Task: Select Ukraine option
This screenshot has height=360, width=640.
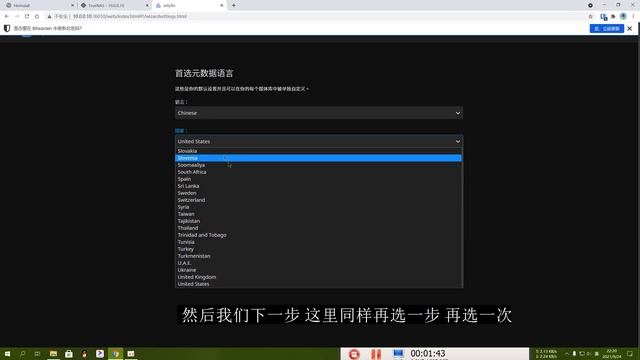Action: point(318,270)
